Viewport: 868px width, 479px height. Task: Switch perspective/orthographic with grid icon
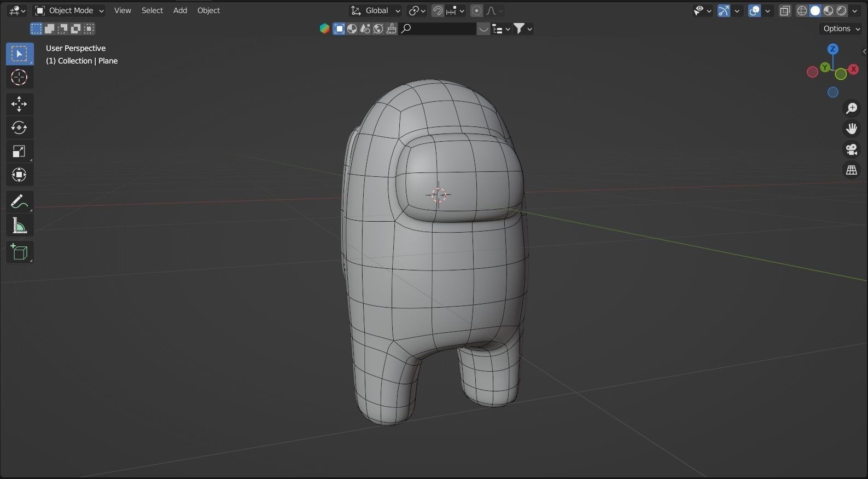852,170
